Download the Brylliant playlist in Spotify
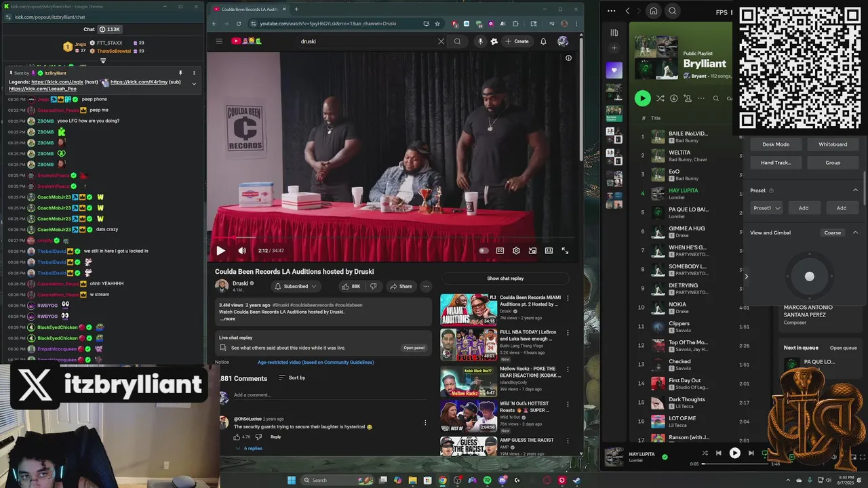 (x=673, y=98)
